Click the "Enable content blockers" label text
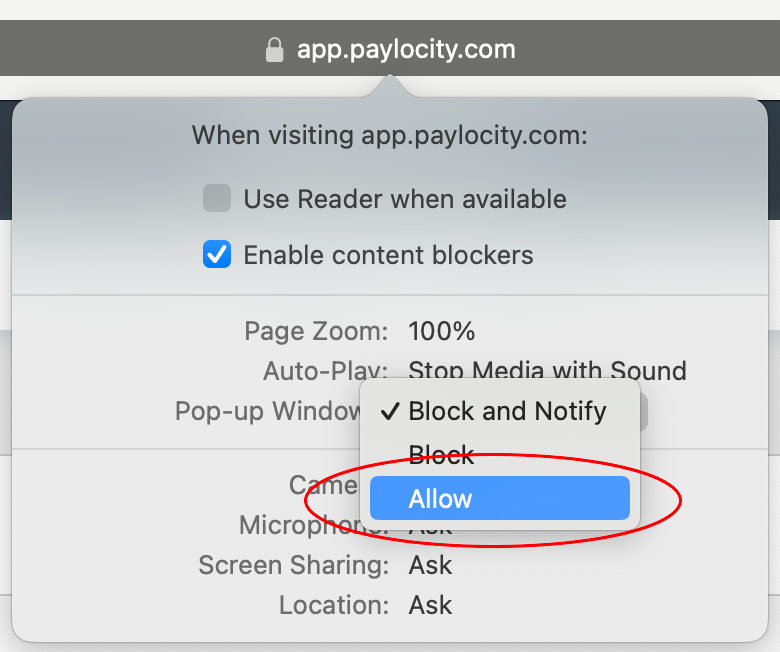 point(388,255)
